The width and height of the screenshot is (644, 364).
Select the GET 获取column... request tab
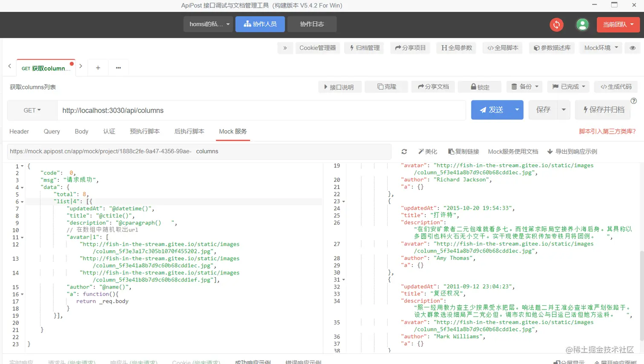pos(46,68)
